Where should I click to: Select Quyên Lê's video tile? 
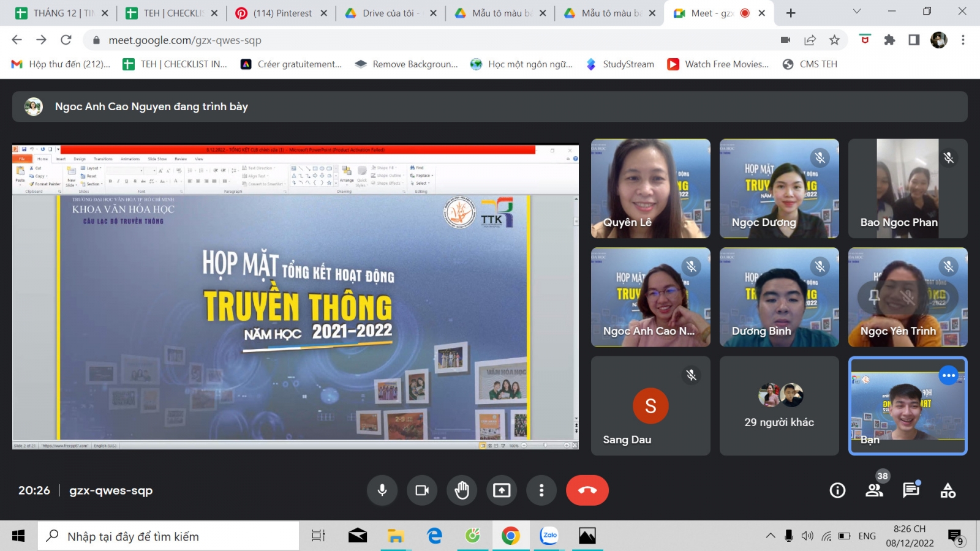point(650,189)
